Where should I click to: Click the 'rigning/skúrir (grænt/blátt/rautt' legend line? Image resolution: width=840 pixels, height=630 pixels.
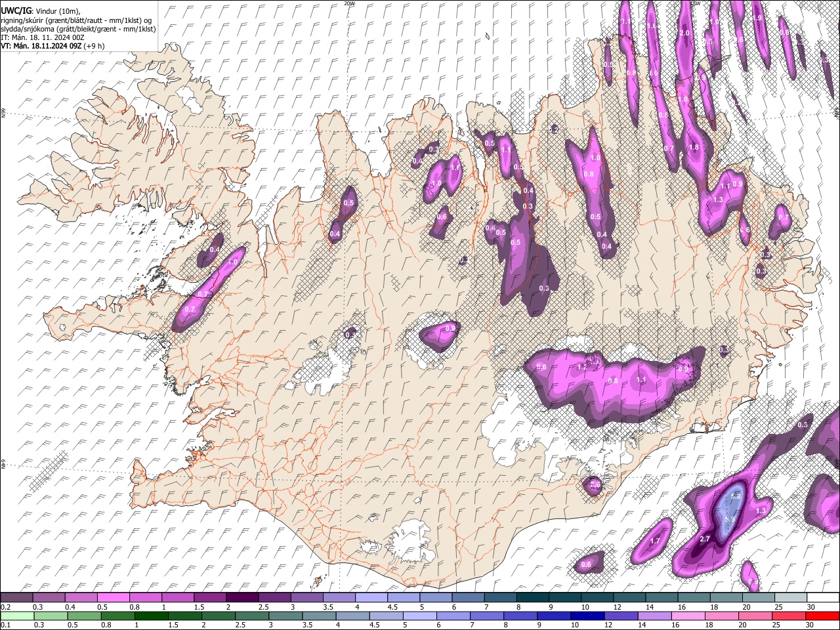tap(75, 20)
